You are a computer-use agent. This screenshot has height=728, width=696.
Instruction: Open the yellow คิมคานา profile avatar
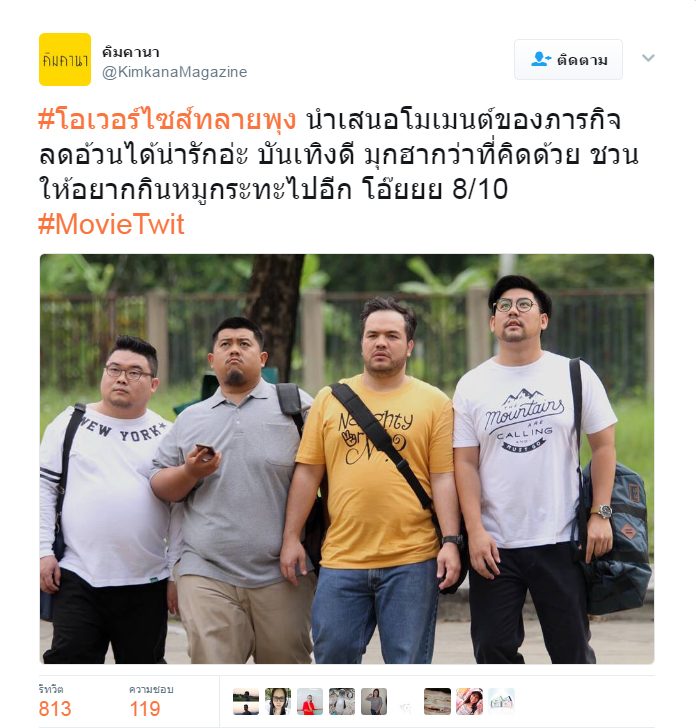[x=65, y=59]
